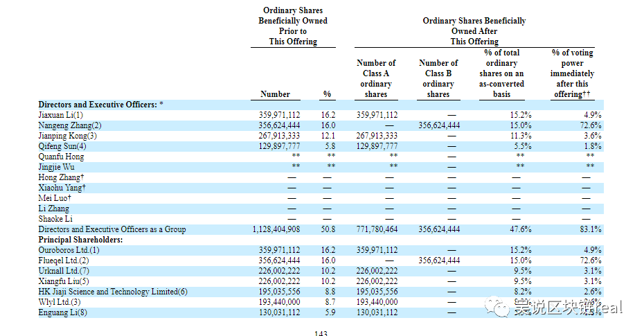Select the name Hong Zhang†
The image size is (644, 336).
click(61, 177)
